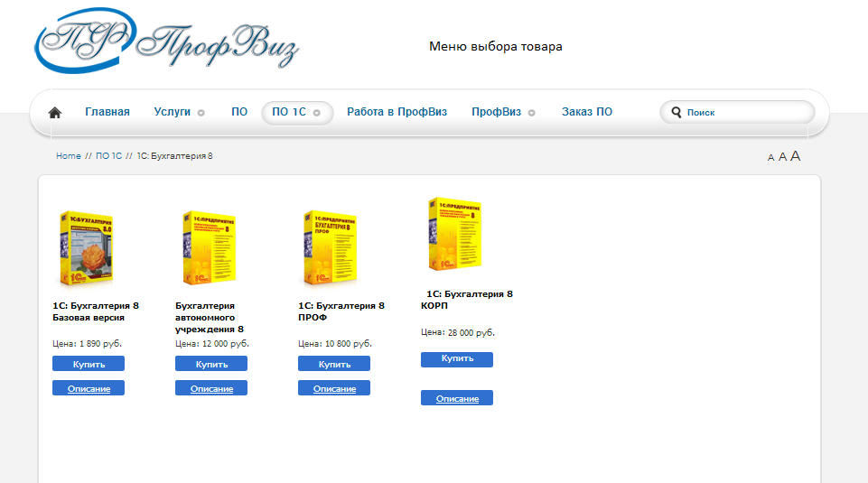Open Бухгалтерия 8 Базовая версия product image
This screenshot has width=868, height=483.
coord(86,248)
